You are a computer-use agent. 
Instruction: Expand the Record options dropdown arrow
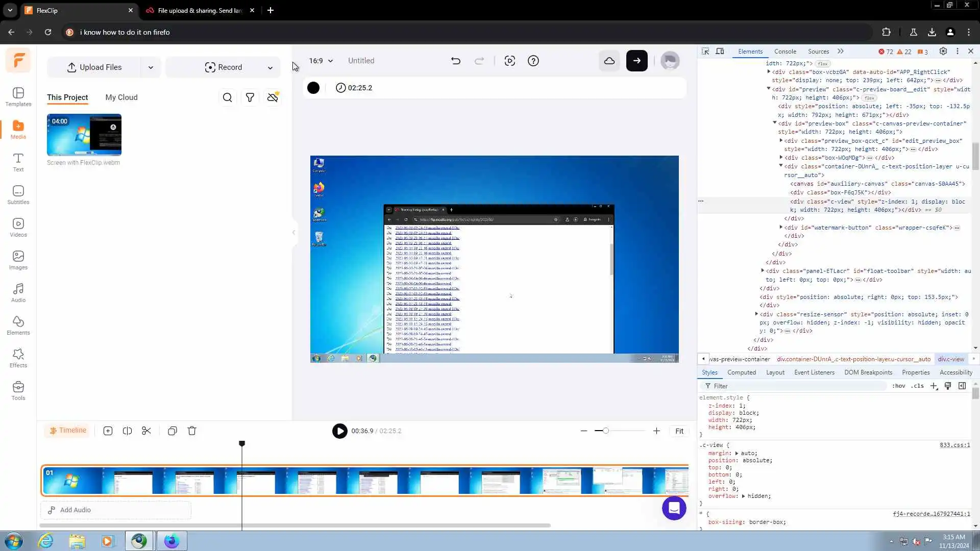[x=270, y=67]
